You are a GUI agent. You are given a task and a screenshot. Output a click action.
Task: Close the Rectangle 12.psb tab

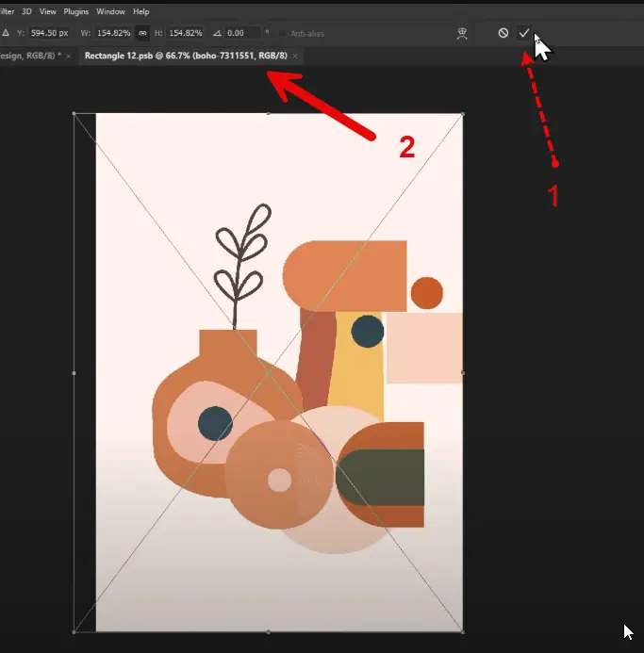point(295,57)
